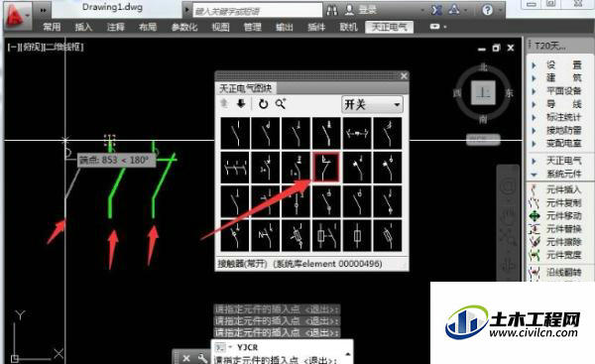The image size is (595, 364).
Task: Click 南 on the ViewCube compass
Action: 483,119
